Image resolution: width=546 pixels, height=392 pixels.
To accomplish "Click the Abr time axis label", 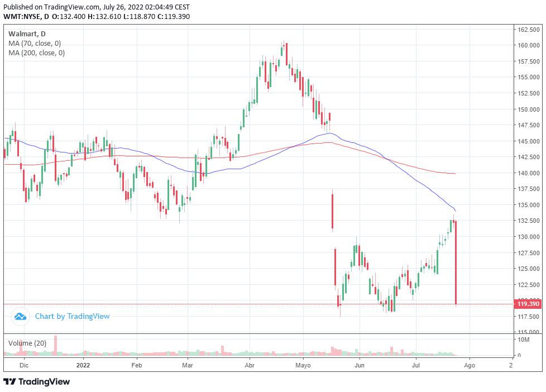I will 250,365.
